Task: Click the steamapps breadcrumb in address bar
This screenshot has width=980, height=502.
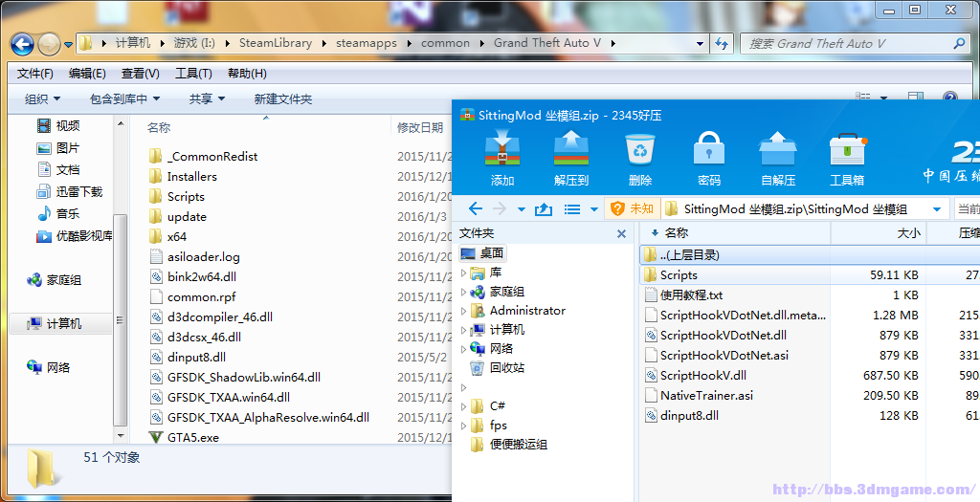Action: 367,43
